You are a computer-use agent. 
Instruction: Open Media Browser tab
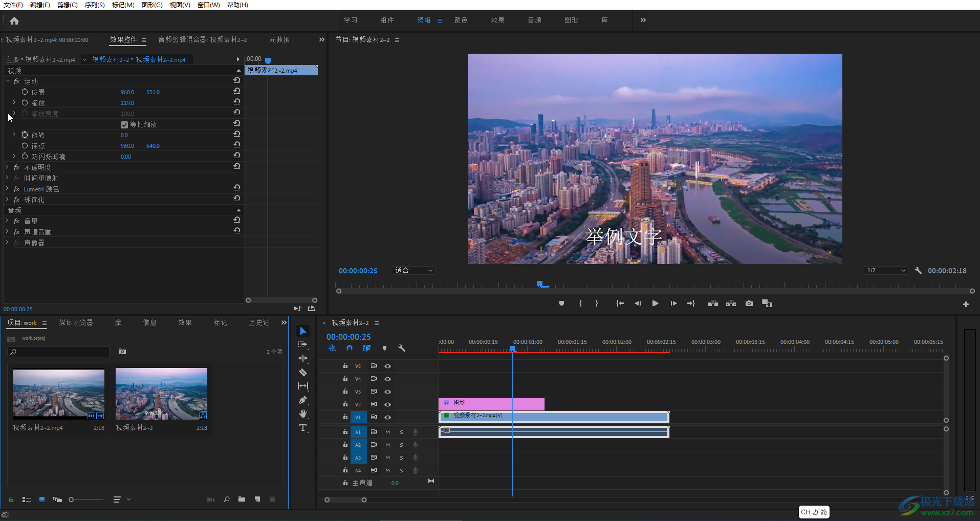[76, 322]
